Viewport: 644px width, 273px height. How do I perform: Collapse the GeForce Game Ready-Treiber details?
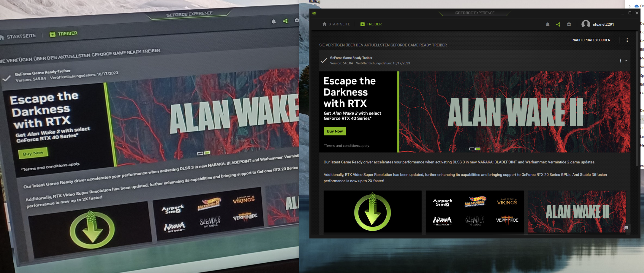point(626,61)
